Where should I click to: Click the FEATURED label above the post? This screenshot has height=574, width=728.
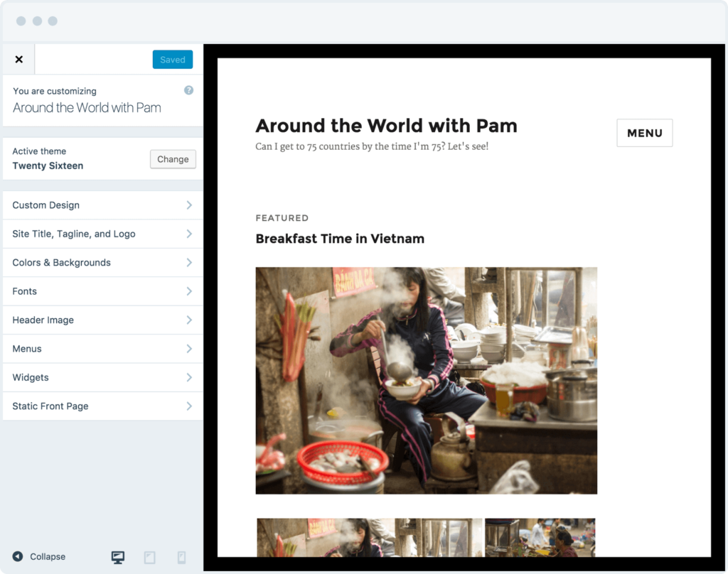282,218
